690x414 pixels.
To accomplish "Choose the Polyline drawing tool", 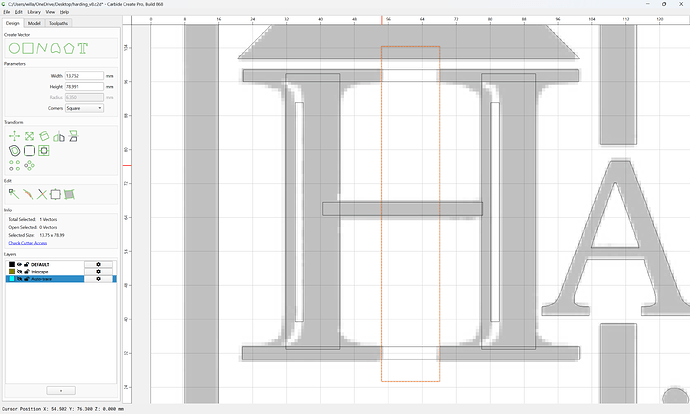I will pyautogui.click(x=42, y=48).
